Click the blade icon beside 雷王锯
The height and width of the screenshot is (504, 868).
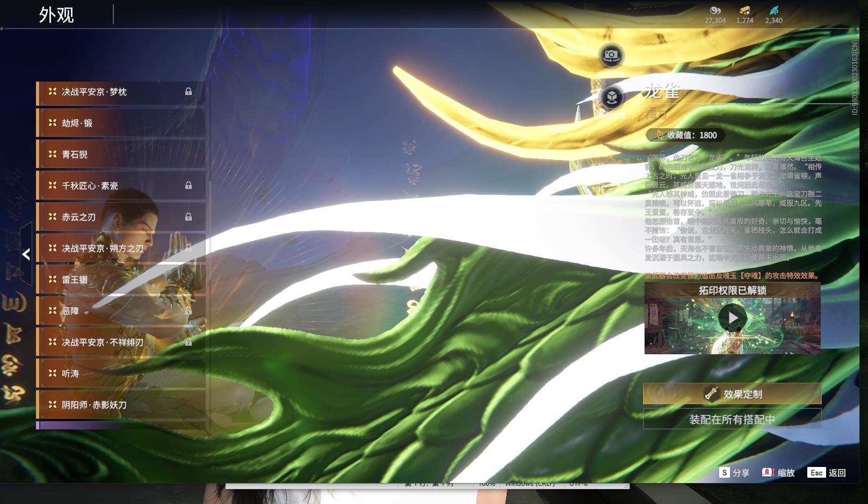(52, 279)
